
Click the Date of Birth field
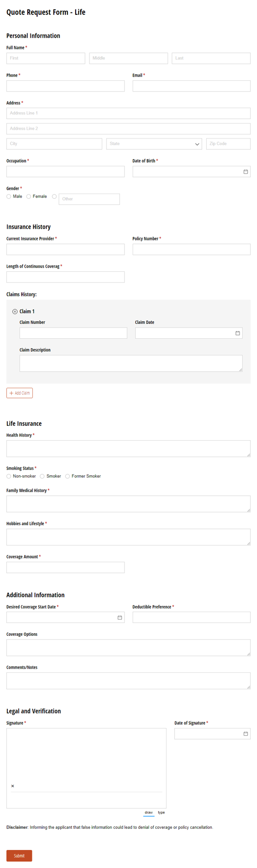pos(192,171)
